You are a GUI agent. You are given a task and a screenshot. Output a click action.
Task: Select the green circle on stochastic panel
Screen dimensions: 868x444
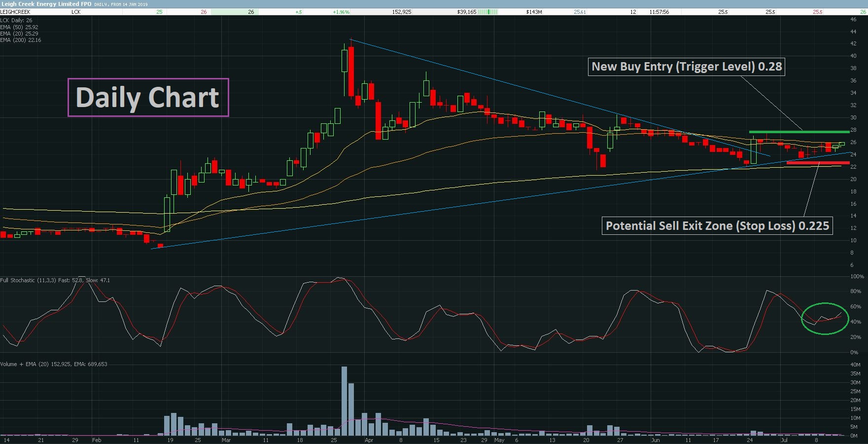pyautogui.click(x=825, y=319)
